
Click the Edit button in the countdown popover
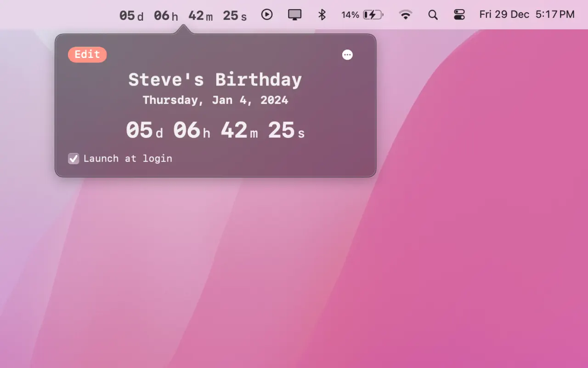[x=87, y=55]
